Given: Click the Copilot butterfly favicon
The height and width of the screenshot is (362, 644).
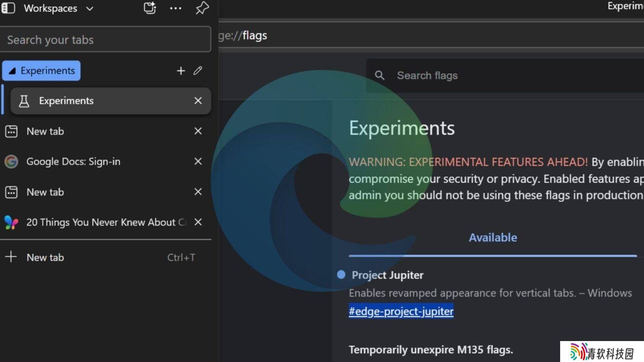Looking at the screenshot, I should click(11, 222).
